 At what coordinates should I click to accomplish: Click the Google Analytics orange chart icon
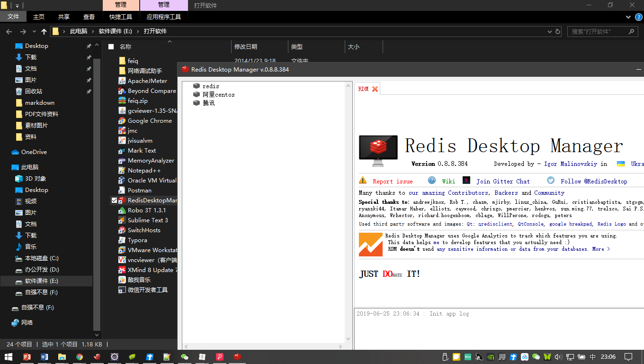click(x=371, y=245)
